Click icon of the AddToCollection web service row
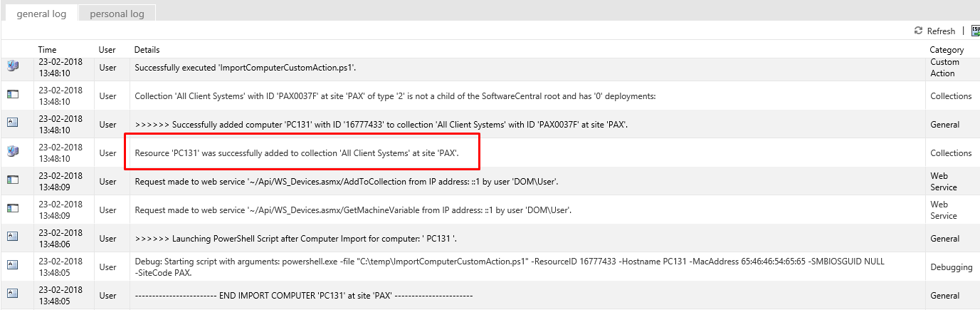Image resolution: width=980 pixels, height=310 pixels. (12, 180)
